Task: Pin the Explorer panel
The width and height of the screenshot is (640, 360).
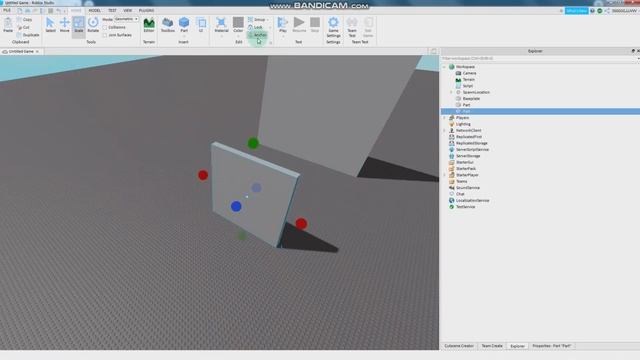Action: coord(633,51)
